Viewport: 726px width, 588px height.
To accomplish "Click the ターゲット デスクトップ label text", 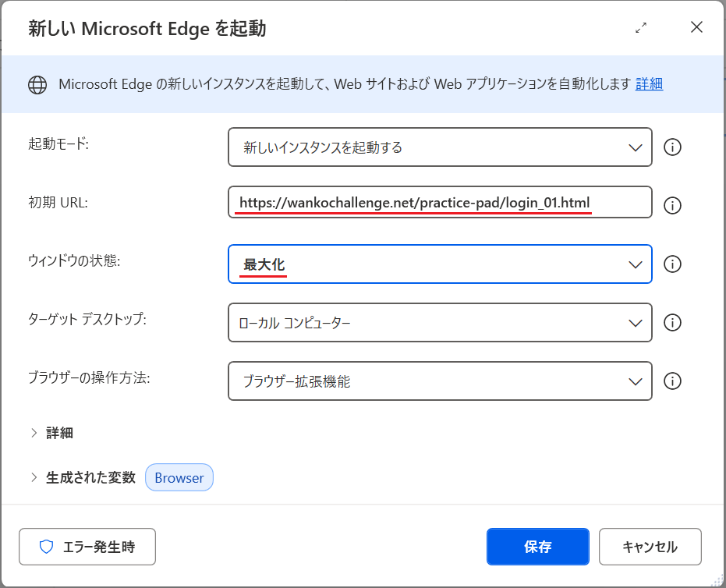I will click(x=87, y=319).
